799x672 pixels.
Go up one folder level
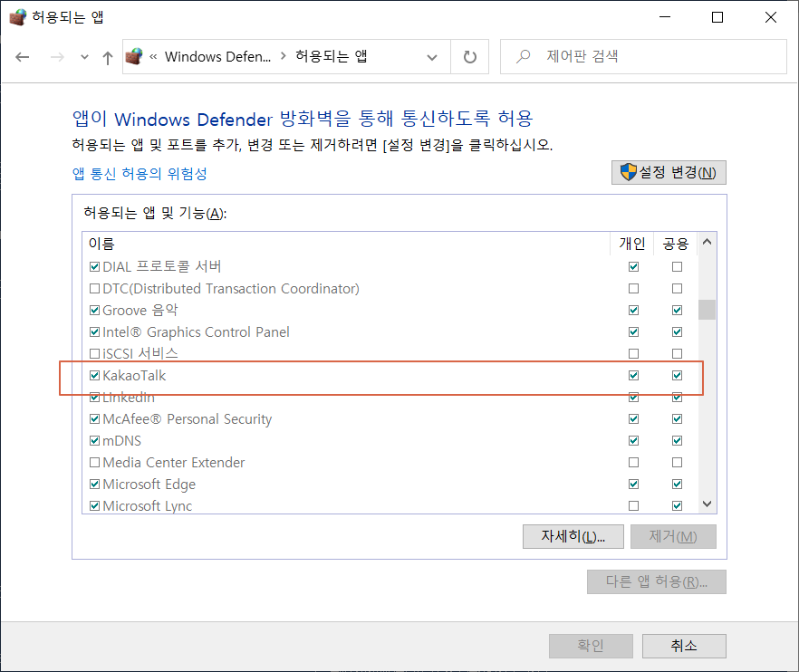click(x=108, y=58)
